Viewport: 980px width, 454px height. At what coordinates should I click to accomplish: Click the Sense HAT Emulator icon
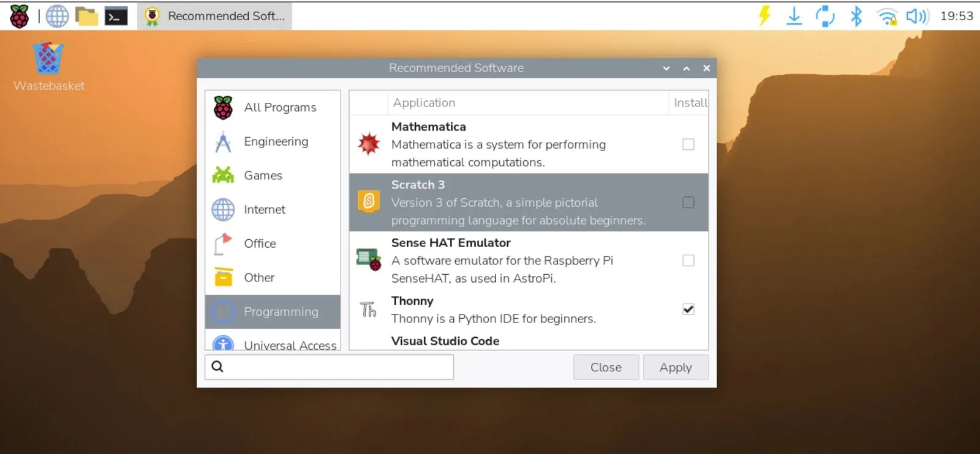(369, 260)
